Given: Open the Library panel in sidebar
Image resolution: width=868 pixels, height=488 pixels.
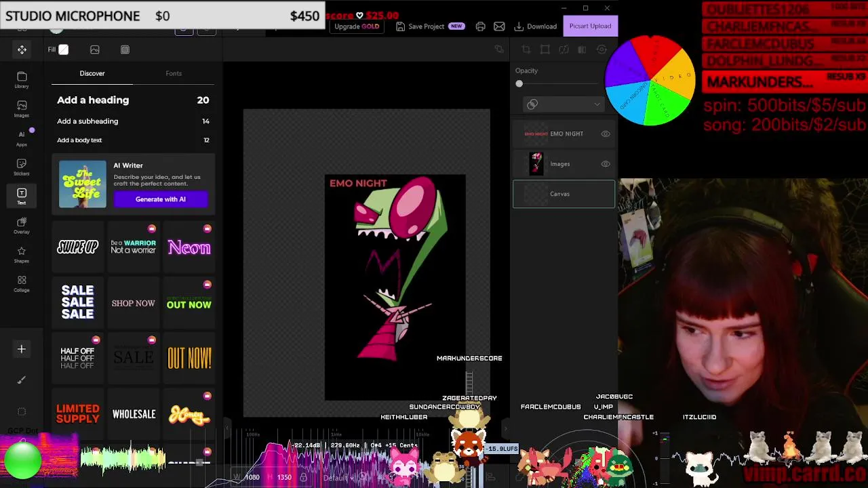Looking at the screenshot, I should pyautogui.click(x=22, y=80).
